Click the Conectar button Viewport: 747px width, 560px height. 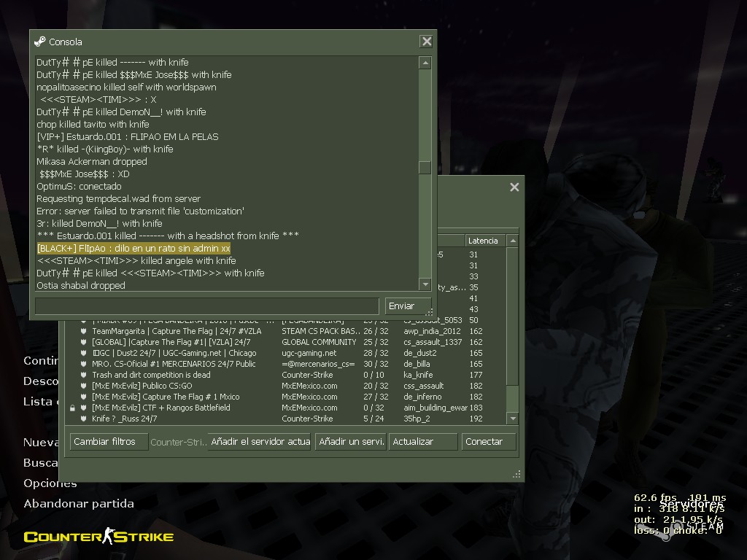pos(489,441)
